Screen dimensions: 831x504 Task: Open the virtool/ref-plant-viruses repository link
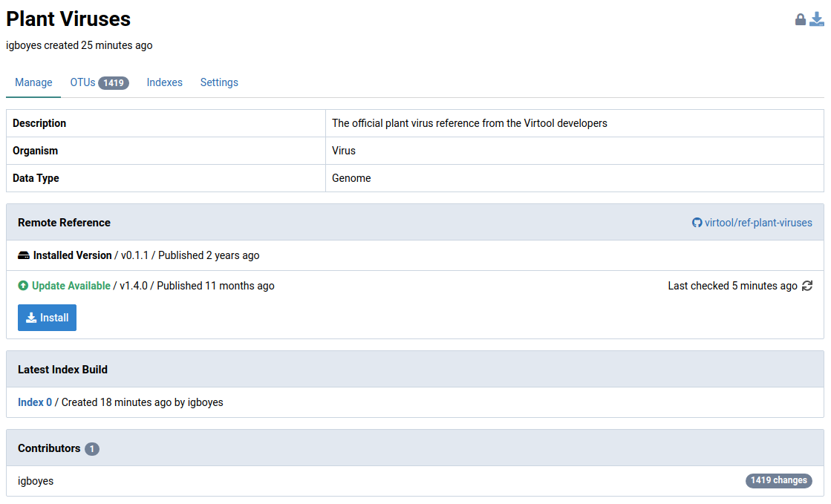(758, 223)
